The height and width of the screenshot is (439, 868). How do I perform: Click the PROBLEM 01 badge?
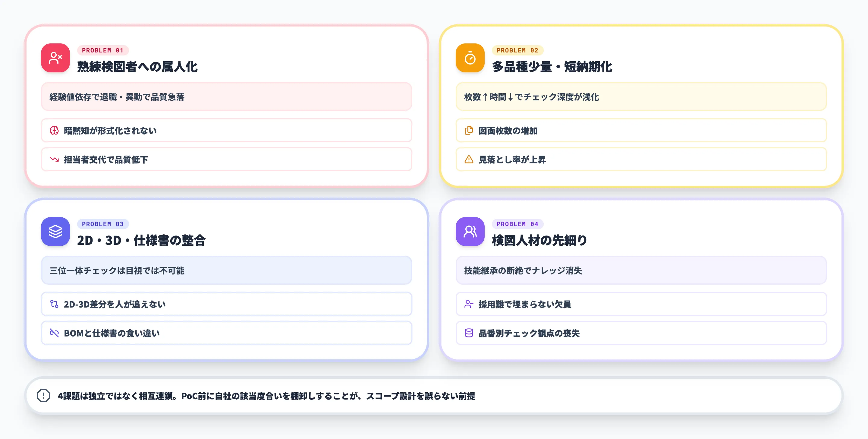coord(103,50)
